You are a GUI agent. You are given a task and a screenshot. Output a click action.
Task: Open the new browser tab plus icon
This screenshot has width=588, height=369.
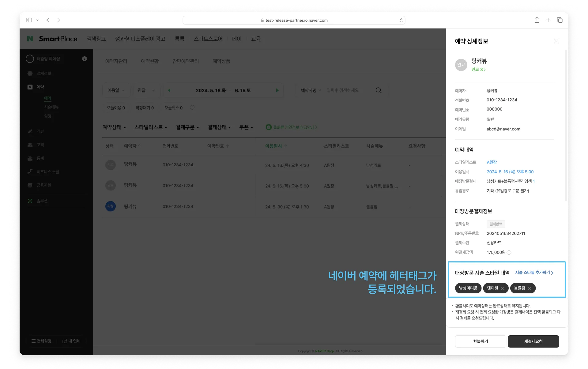pos(548,20)
